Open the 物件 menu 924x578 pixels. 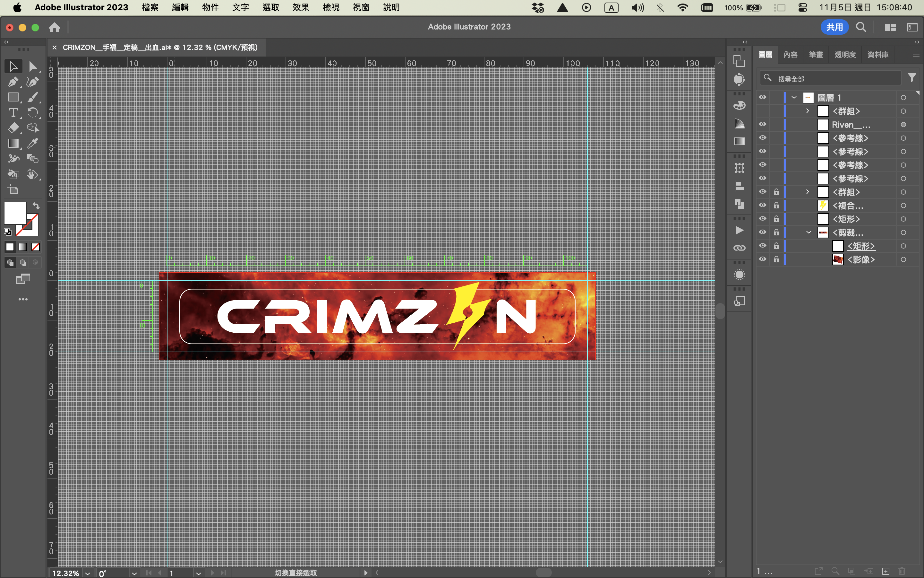click(x=210, y=7)
